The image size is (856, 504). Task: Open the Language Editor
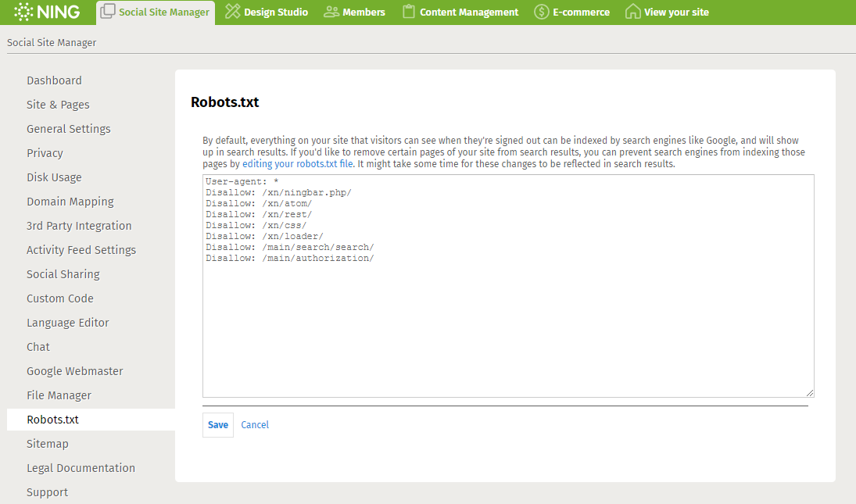pyautogui.click(x=68, y=323)
